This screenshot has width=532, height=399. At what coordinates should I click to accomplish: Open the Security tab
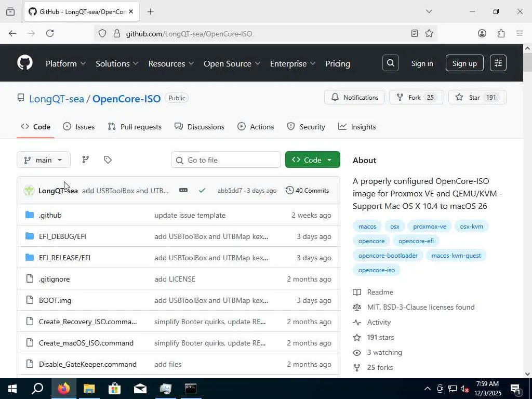(306, 127)
